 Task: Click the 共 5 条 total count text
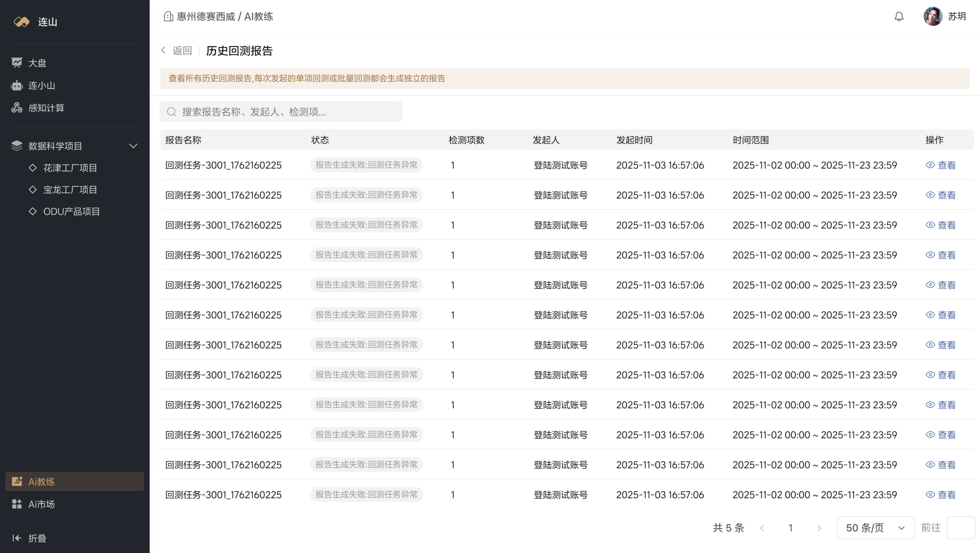(728, 528)
